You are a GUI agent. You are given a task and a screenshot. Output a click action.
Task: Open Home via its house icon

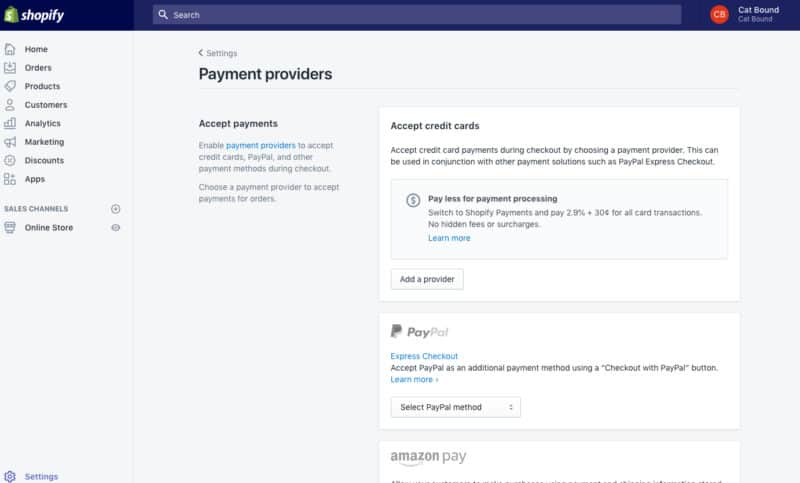click(10, 49)
